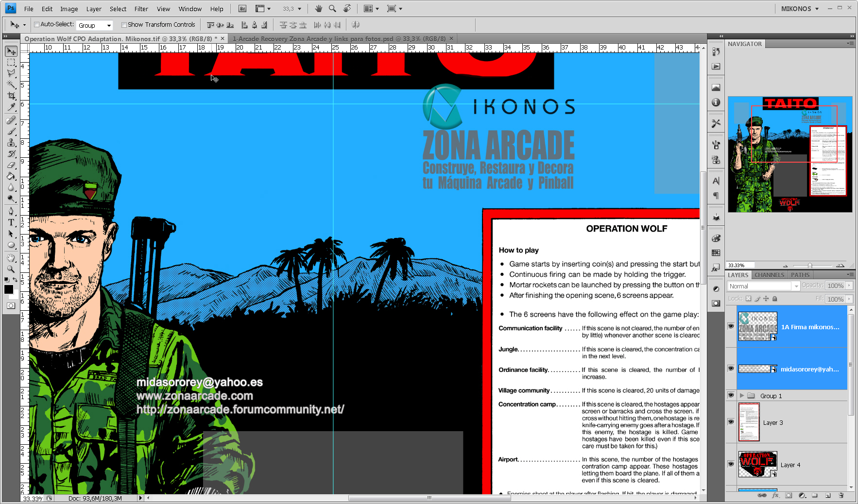Select the Crop tool
858x504 pixels.
point(11,96)
